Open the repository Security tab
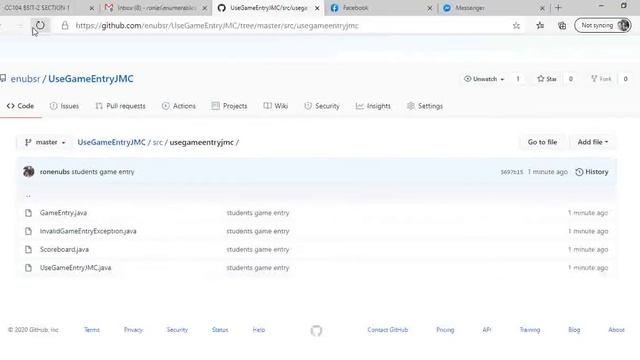640x360 pixels. pos(322,106)
